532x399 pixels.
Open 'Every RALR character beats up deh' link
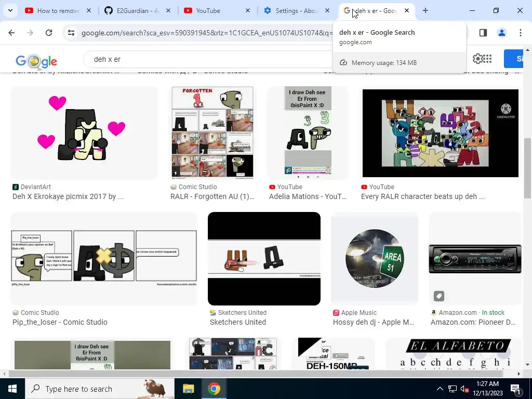(423, 196)
